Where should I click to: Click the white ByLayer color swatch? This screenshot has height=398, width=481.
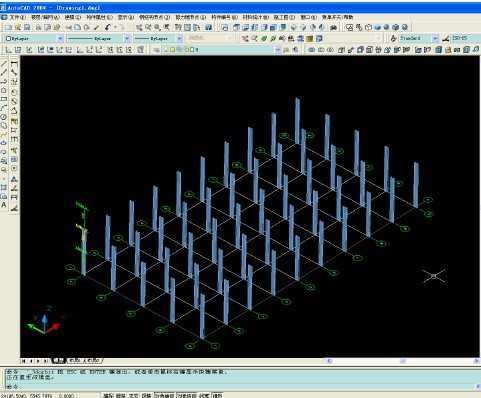(9, 39)
